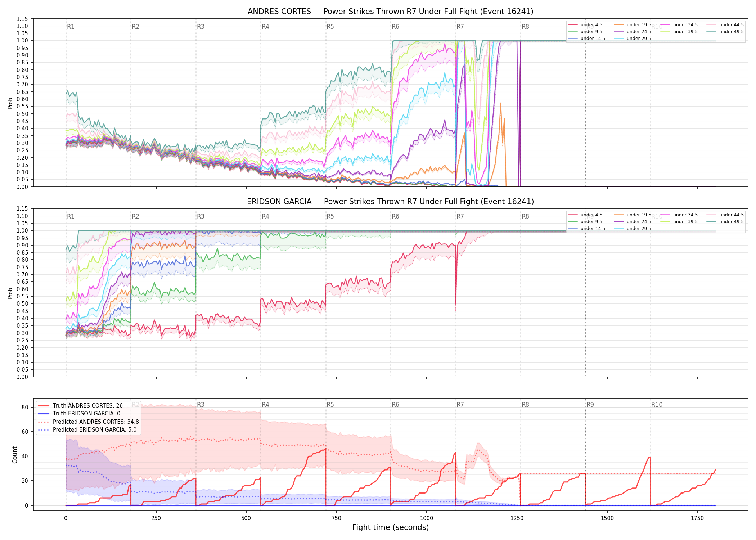
Task: Click the R8 round marker in the top chart
Action: 525,27
